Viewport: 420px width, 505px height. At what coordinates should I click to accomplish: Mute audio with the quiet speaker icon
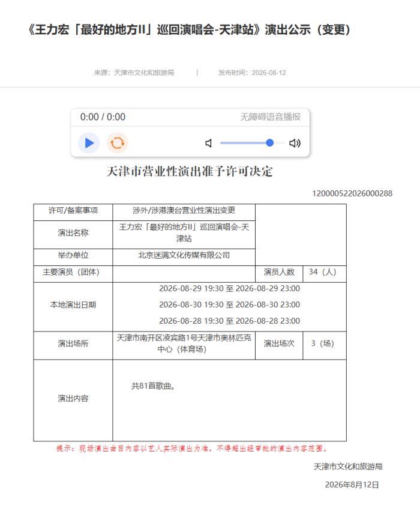pos(209,143)
